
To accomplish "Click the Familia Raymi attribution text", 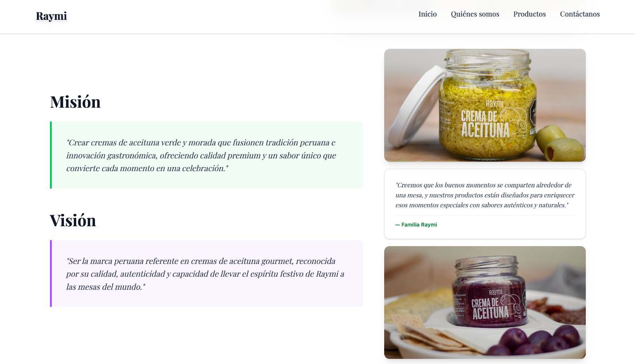I will pyautogui.click(x=416, y=225).
